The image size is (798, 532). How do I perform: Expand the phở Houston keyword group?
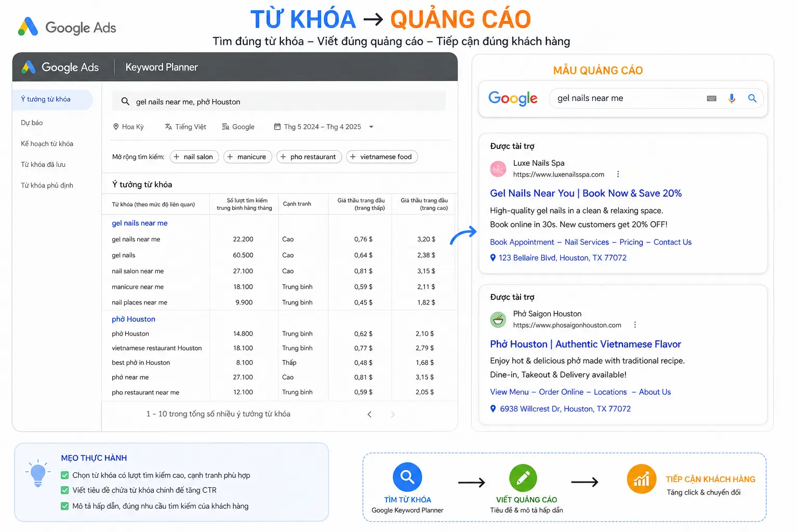134,319
